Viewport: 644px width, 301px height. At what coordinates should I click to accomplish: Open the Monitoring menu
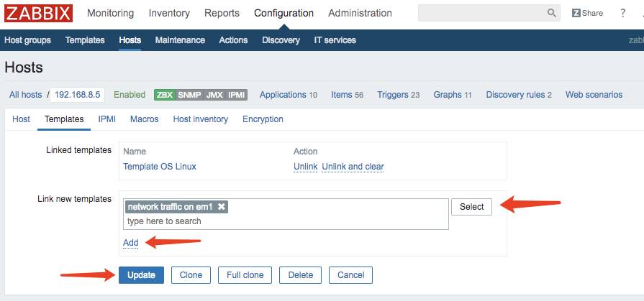110,13
